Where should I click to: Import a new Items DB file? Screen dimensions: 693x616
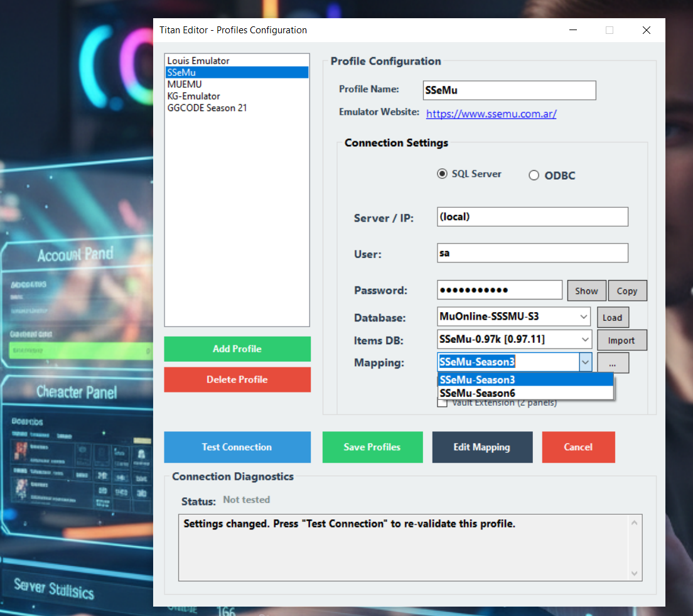point(621,340)
